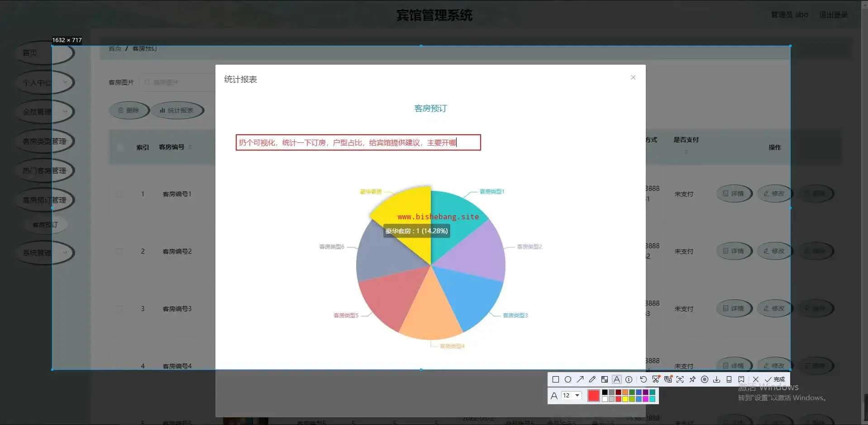Expand the 个人中心 sidebar menu

[x=44, y=82]
